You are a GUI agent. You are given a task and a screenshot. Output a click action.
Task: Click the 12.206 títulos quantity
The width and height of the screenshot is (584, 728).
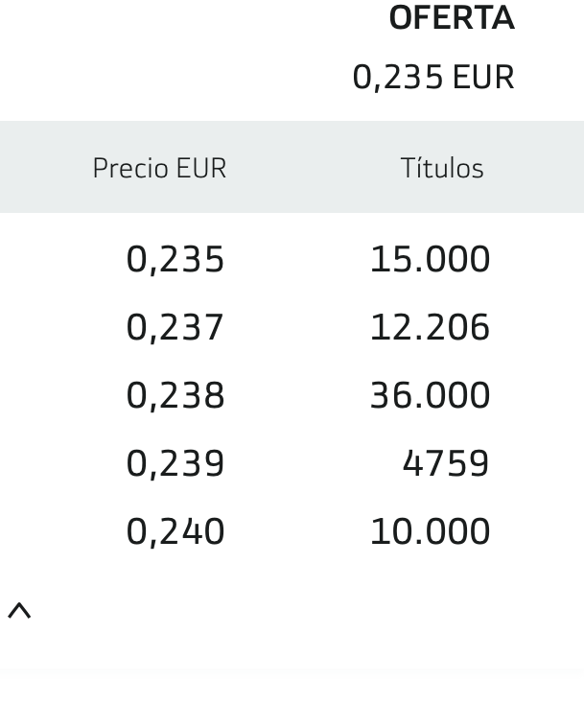click(x=430, y=328)
